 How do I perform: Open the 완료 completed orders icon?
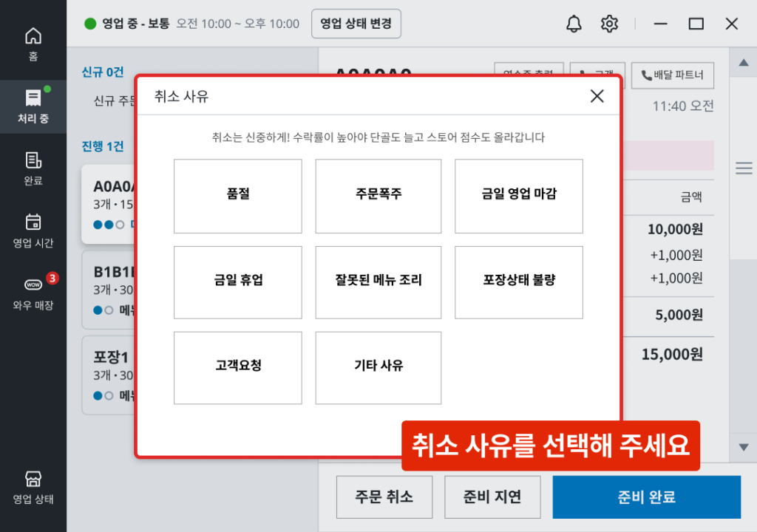pyautogui.click(x=33, y=168)
